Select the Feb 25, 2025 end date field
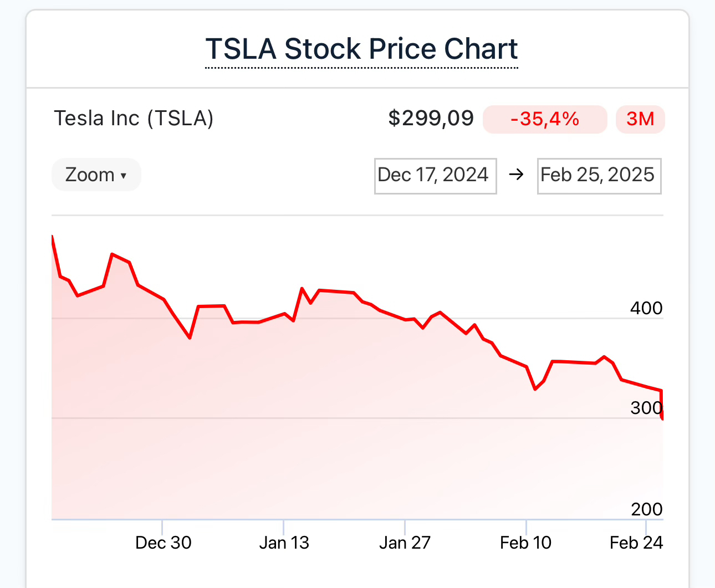 pyautogui.click(x=599, y=176)
